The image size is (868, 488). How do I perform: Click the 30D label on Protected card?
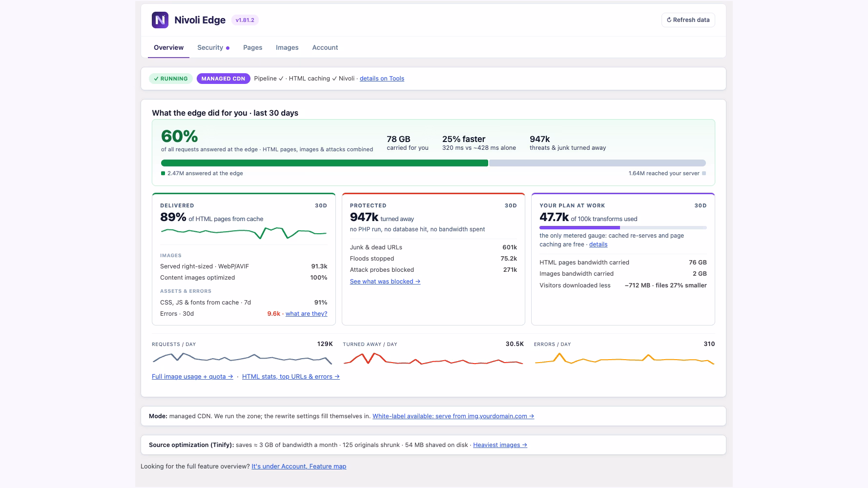[511, 205]
